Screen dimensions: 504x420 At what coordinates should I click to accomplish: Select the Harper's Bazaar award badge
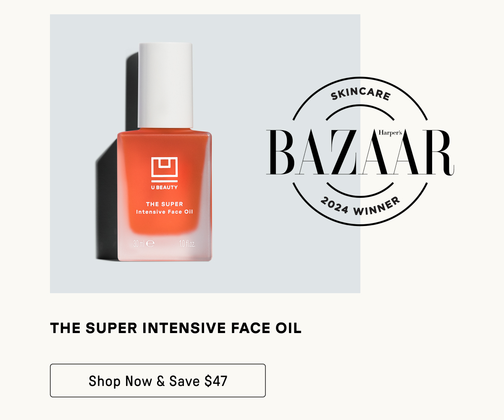(x=360, y=152)
